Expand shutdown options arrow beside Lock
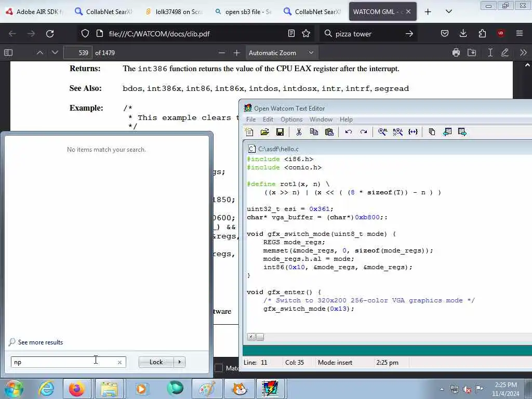The height and width of the screenshot is (399, 532). point(179,362)
